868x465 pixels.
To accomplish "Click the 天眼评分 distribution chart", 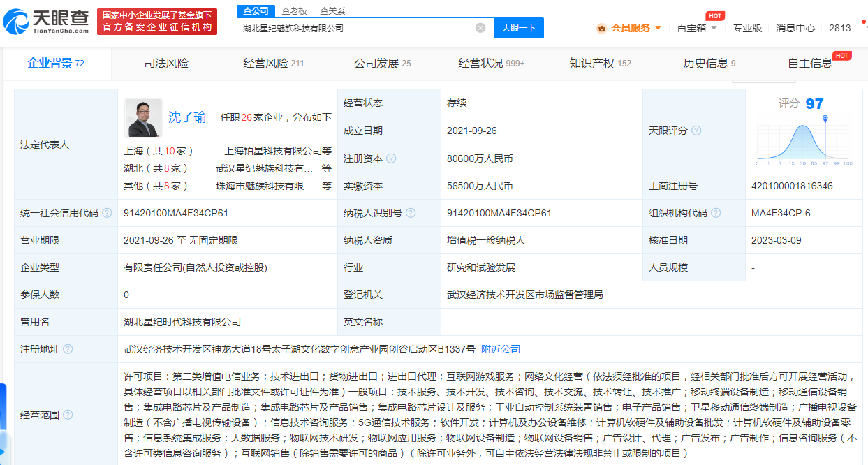I will click(x=804, y=142).
